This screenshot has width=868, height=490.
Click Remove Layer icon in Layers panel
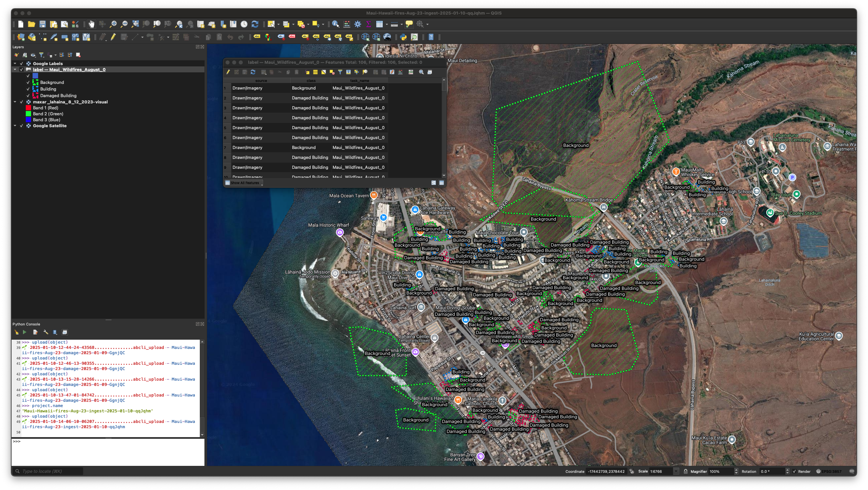[78, 55]
